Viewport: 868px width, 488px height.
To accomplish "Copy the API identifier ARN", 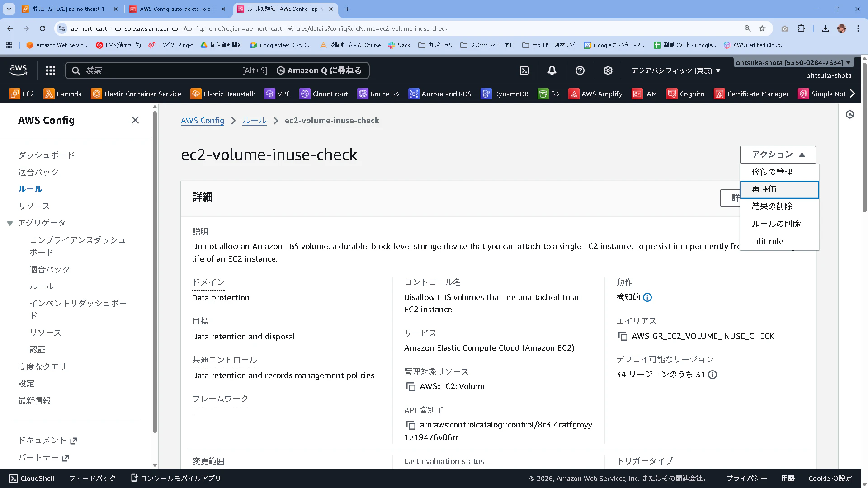I will point(410,425).
